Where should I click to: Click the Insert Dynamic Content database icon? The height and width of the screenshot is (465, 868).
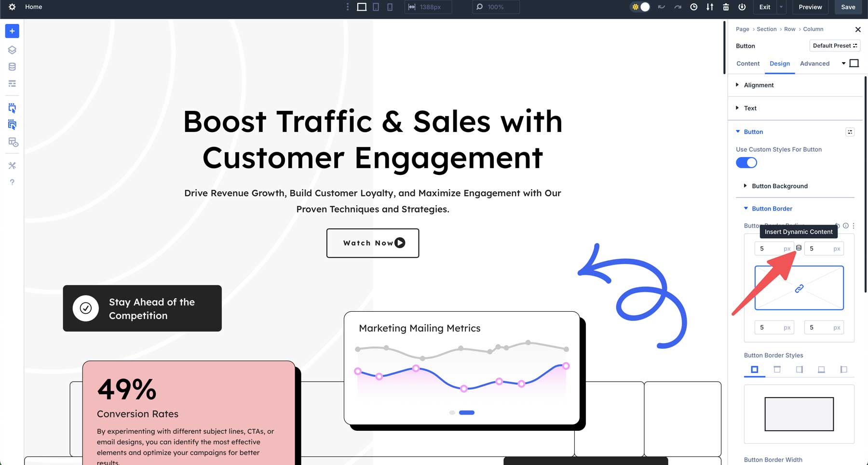[x=799, y=248]
